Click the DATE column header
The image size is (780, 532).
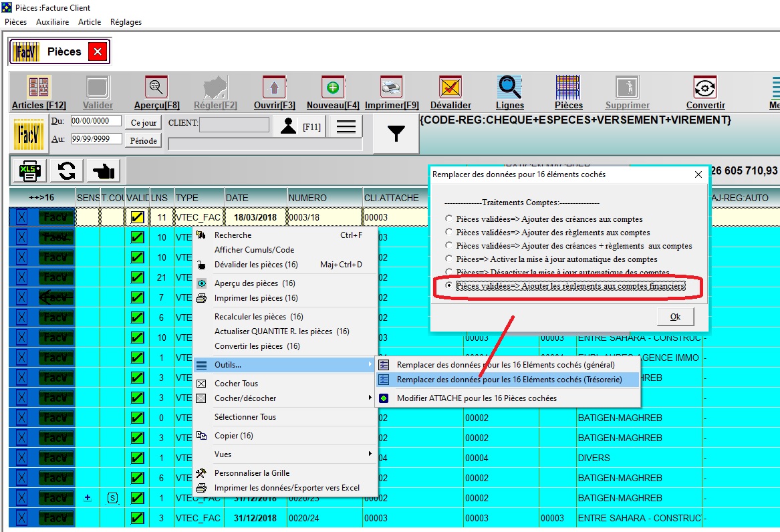tap(256, 198)
